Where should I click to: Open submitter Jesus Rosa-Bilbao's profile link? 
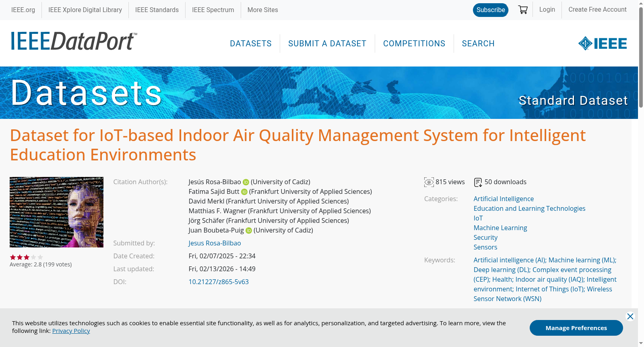point(215,243)
